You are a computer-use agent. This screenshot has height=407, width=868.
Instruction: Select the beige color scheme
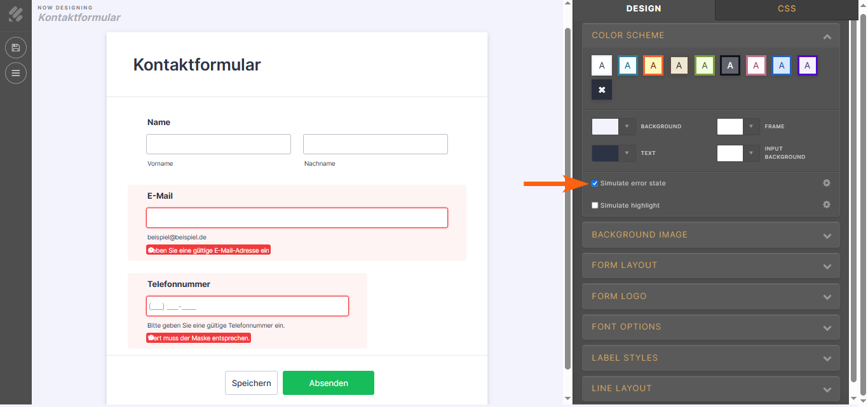(x=679, y=65)
